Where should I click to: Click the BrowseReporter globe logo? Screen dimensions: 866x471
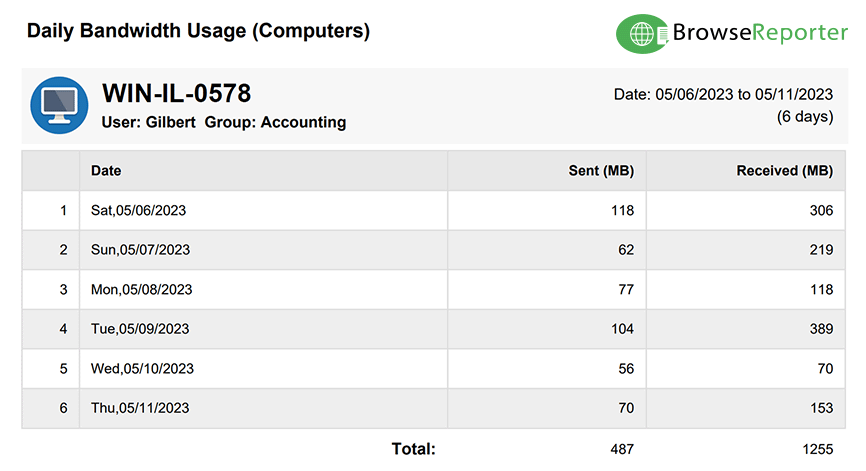(x=642, y=34)
